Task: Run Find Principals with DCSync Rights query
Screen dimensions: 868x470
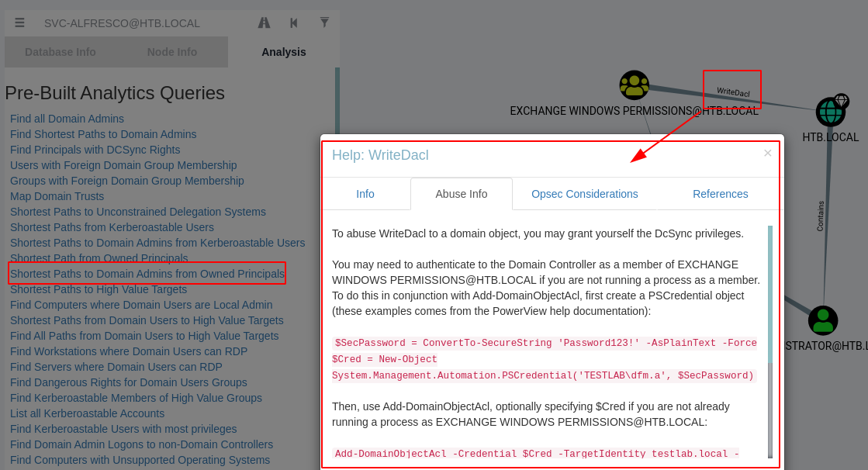Action: (x=95, y=150)
